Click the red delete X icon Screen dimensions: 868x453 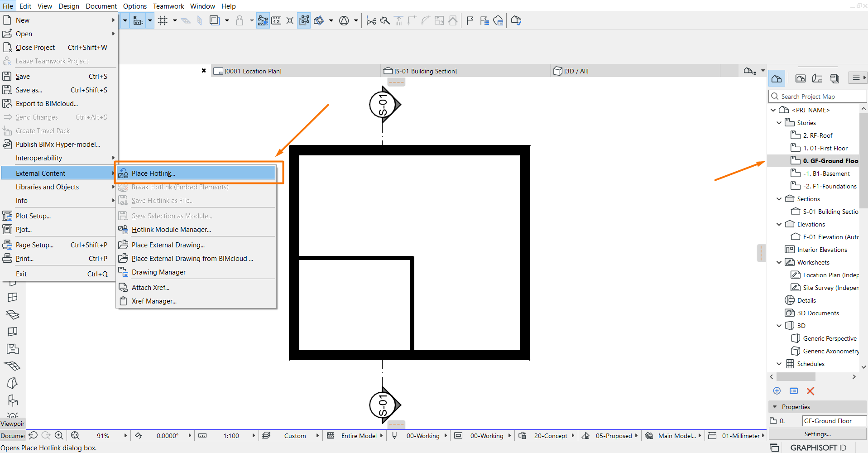click(810, 391)
